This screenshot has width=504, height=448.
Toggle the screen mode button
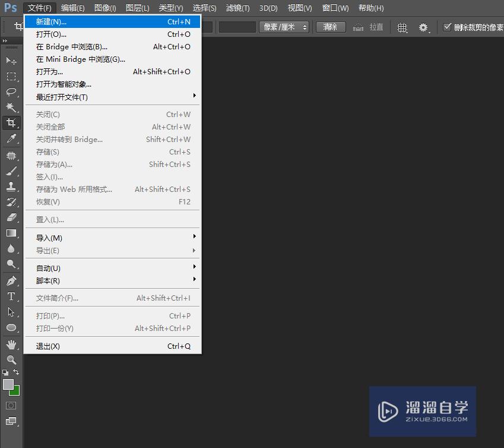11,422
